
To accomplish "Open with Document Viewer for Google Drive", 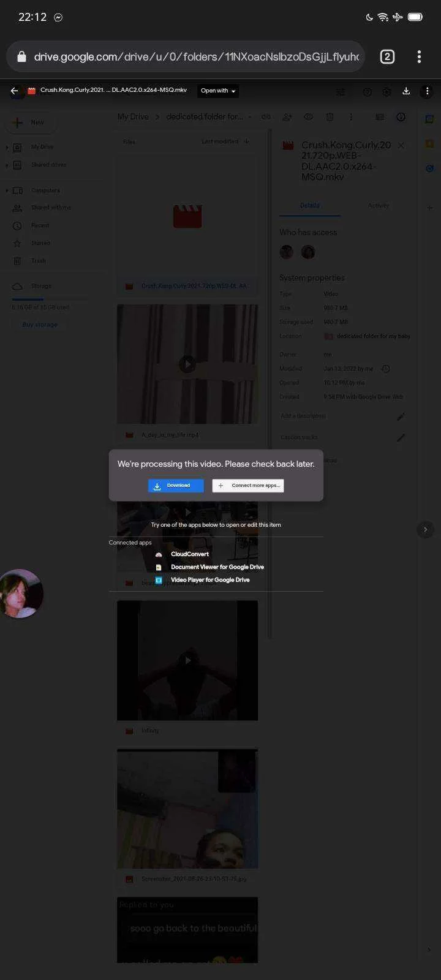I will pos(217,567).
